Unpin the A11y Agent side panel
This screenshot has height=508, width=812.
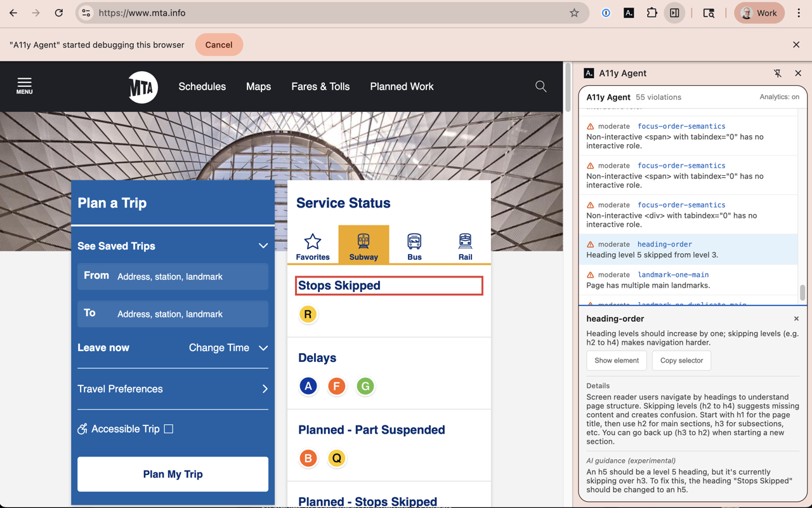point(778,74)
